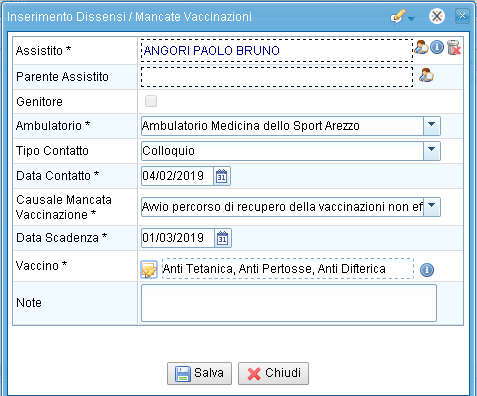The image size is (477, 396).
Task: Click the Salva button
Action: [199, 373]
